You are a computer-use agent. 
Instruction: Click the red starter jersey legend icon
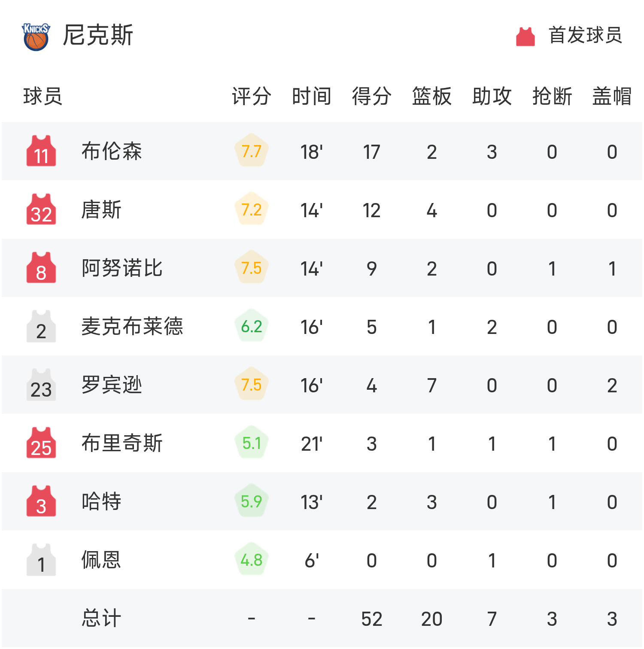click(x=525, y=36)
